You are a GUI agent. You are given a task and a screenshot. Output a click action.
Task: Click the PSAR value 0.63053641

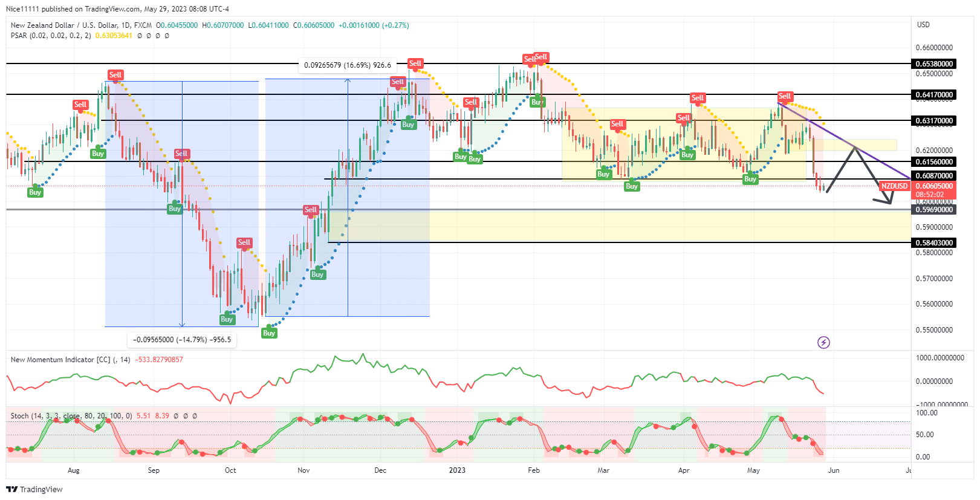[x=114, y=36]
